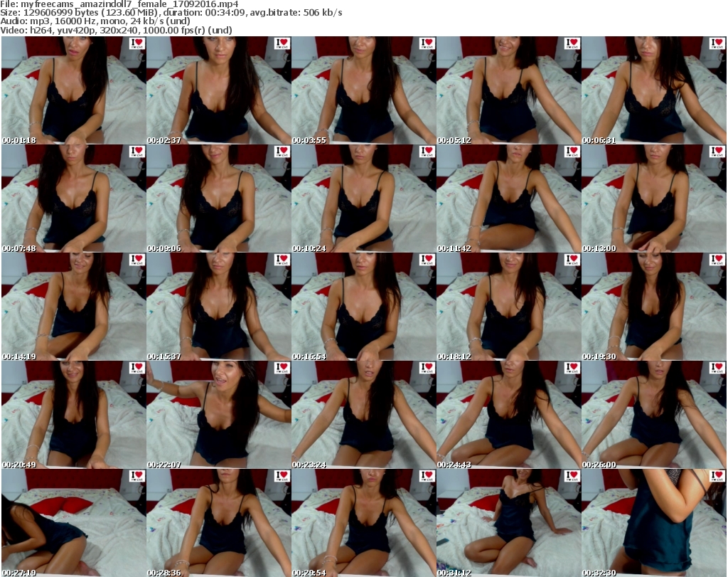The width and height of the screenshot is (728, 577).
Task: Select the thumbnail timestamped 00:24:43
Action: [x=509, y=415]
